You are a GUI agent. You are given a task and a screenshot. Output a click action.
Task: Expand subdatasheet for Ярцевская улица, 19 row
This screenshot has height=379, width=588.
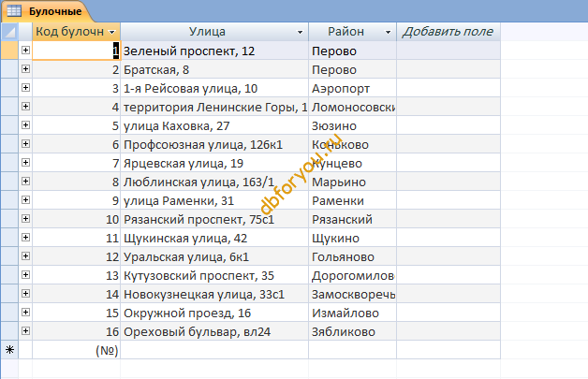(25, 163)
